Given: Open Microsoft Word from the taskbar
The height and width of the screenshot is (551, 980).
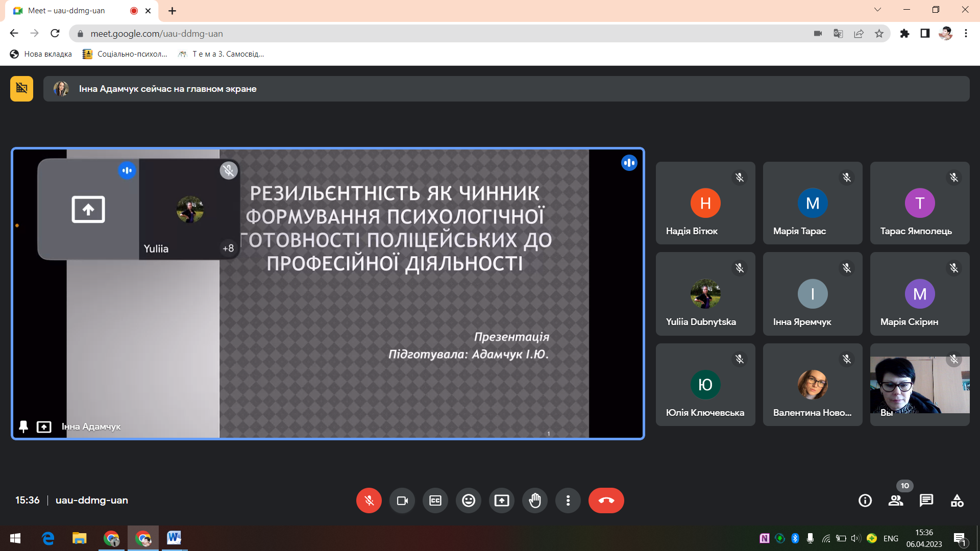Looking at the screenshot, I should (x=174, y=538).
